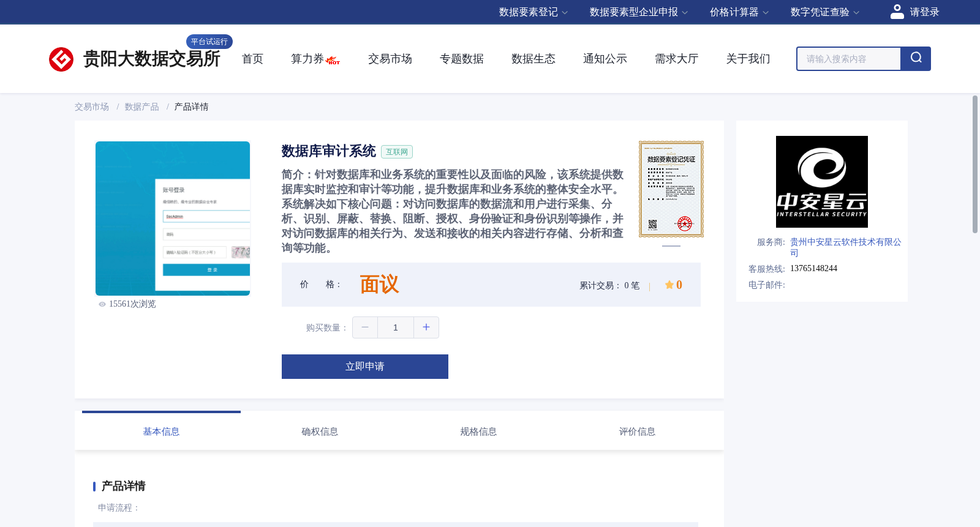This screenshot has height=527, width=980.
Task: Expand the 价格计算器 dropdown
Action: pyautogui.click(x=739, y=12)
